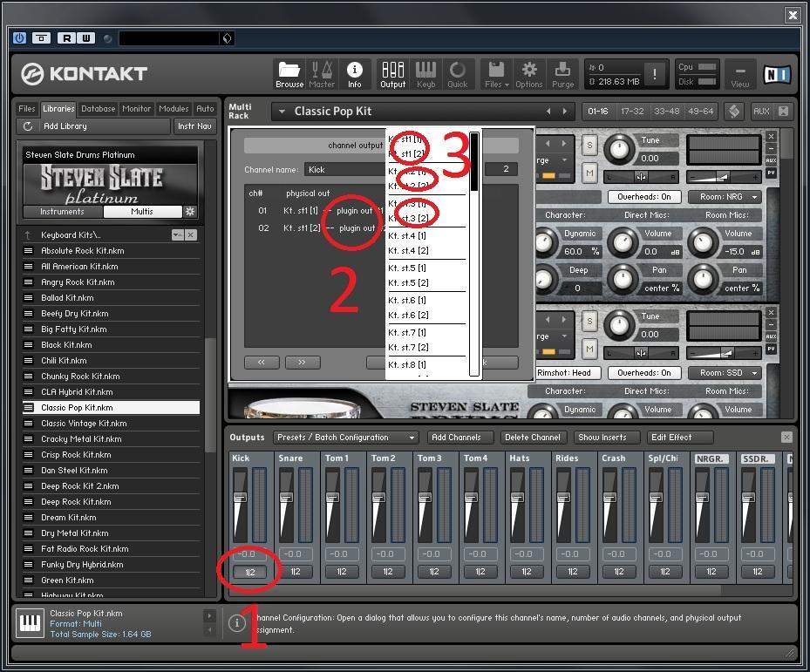The height and width of the screenshot is (672, 810).
Task: Click the W automation write button
Action: (x=86, y=37)
